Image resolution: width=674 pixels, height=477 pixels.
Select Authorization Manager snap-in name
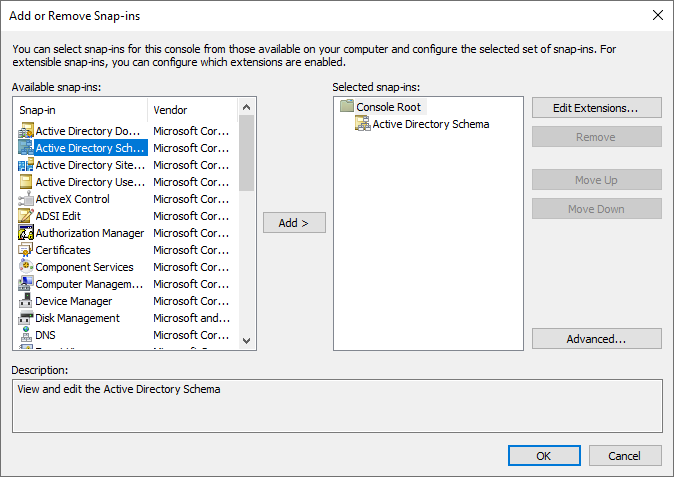click(90, 233)
